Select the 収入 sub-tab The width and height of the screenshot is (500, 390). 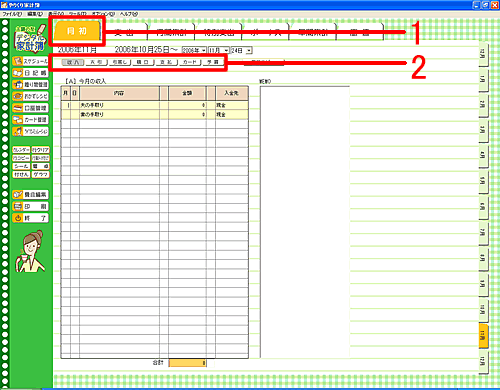click(73, 62)
